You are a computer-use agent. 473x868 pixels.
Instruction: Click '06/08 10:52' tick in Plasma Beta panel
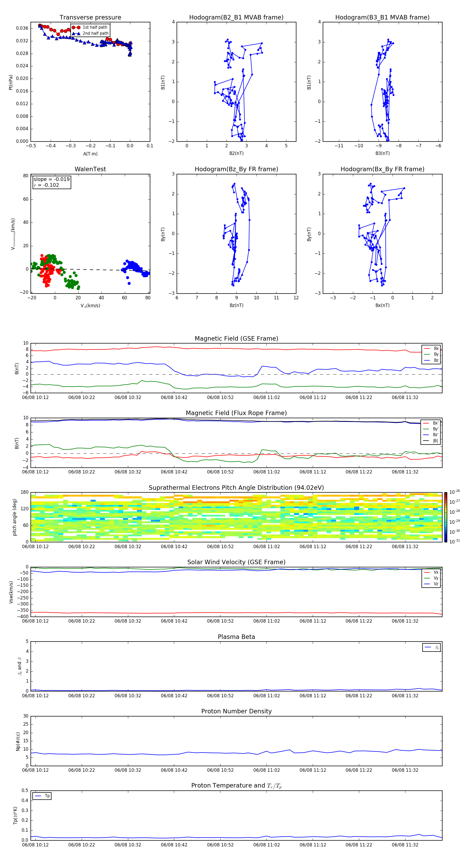pyautogui.click(x=220, y=696)
